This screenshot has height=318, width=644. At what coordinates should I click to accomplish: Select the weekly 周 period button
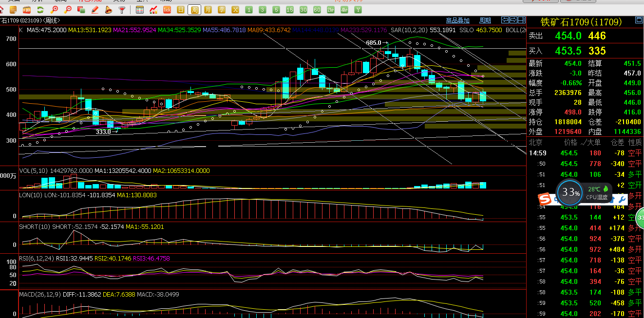pyautogui.click(x=194, y=10)
